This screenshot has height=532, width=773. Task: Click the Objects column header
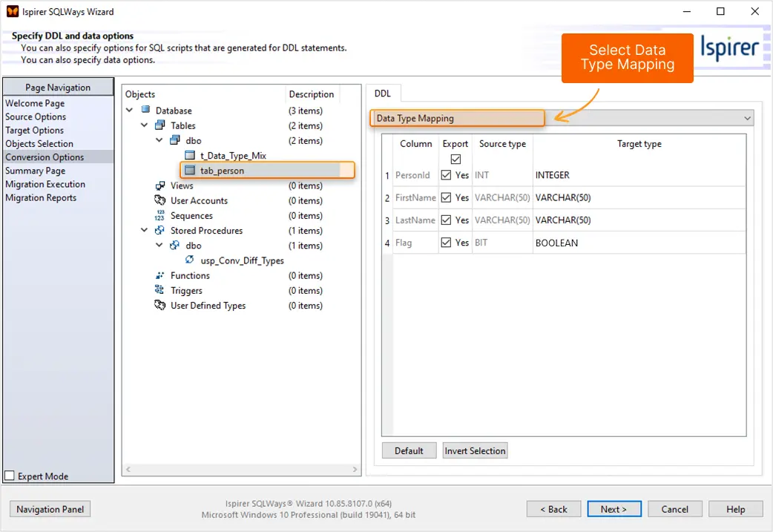140,93
